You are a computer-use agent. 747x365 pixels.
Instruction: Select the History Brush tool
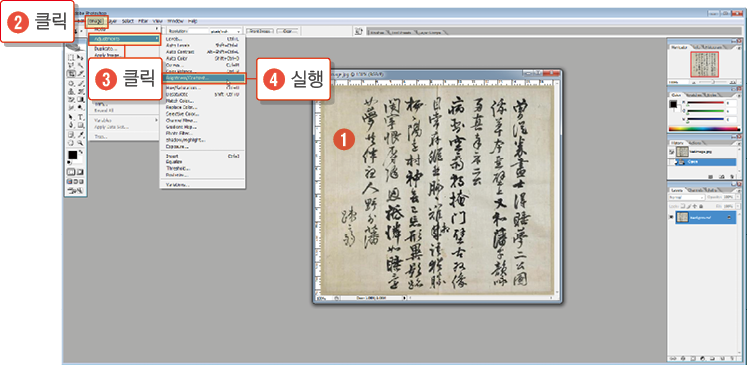click(x=81, y=91)
